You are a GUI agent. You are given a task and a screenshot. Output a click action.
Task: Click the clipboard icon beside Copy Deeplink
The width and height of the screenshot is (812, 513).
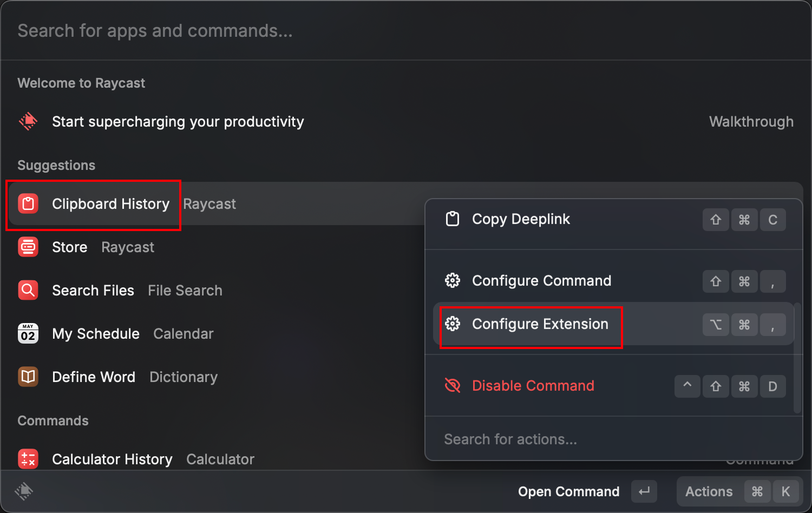pyautogui.click(x=453, y=219)
